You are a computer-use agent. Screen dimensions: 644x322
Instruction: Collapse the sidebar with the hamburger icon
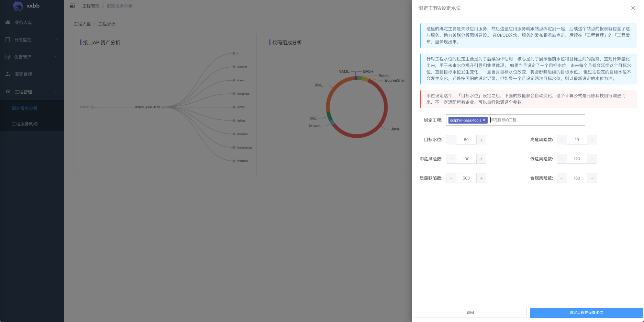tap(72, 6)
